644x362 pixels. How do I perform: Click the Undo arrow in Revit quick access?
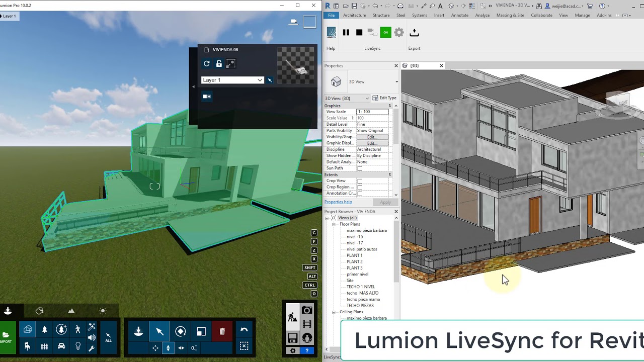pyautogui.click(x=375, y=6)
